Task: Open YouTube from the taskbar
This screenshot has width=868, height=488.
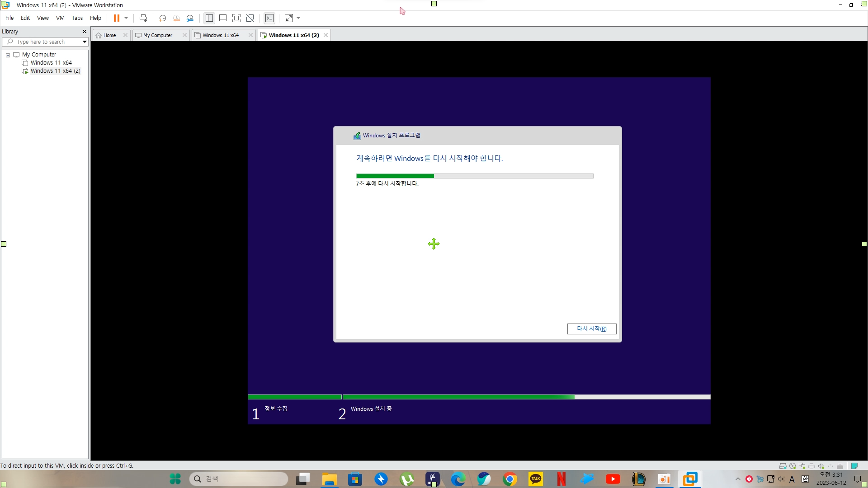Action: click(x=613, y=479)
